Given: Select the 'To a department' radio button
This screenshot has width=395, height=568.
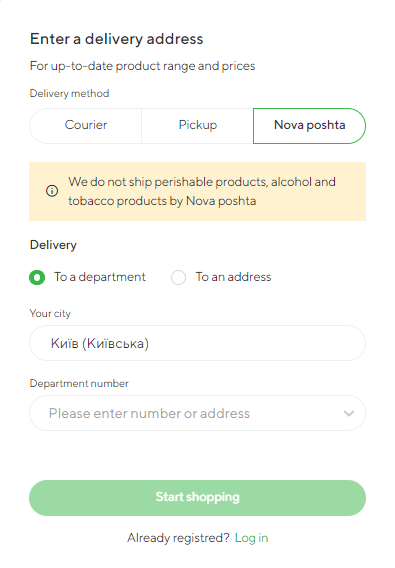Looking at the screenshot, I should coord(37,277).
